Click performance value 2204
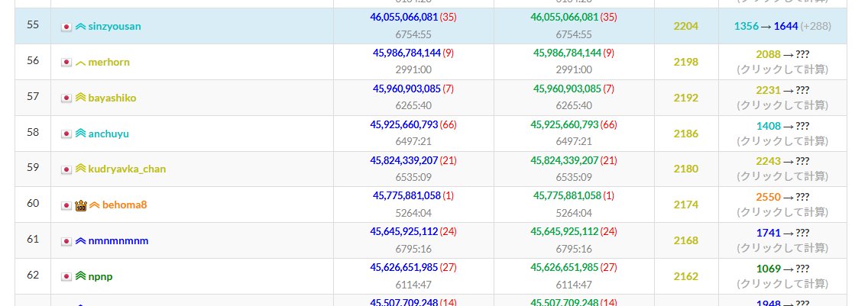This screenshot has width=868, height=306. [686, 26]
